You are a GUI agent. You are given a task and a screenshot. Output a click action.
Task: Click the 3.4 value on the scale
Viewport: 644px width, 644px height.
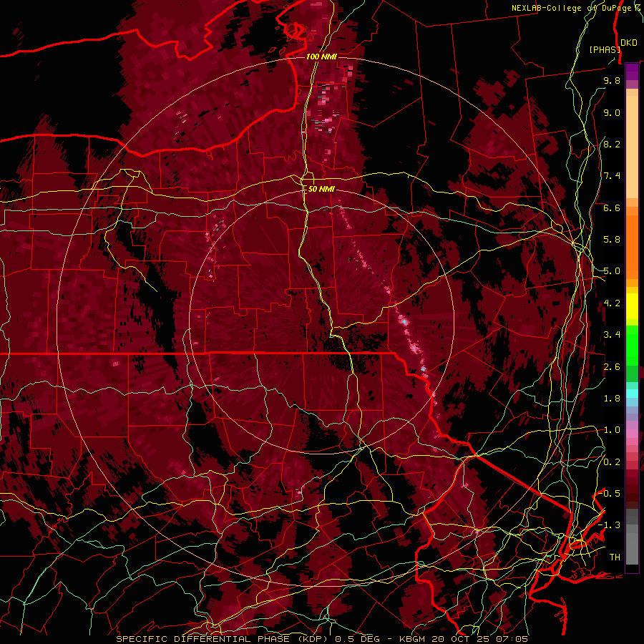coord(612,335)
